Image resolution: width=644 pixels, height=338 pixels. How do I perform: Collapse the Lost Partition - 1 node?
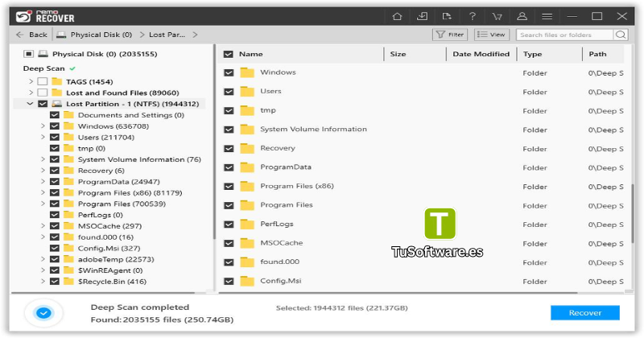[x=30, y=104]
